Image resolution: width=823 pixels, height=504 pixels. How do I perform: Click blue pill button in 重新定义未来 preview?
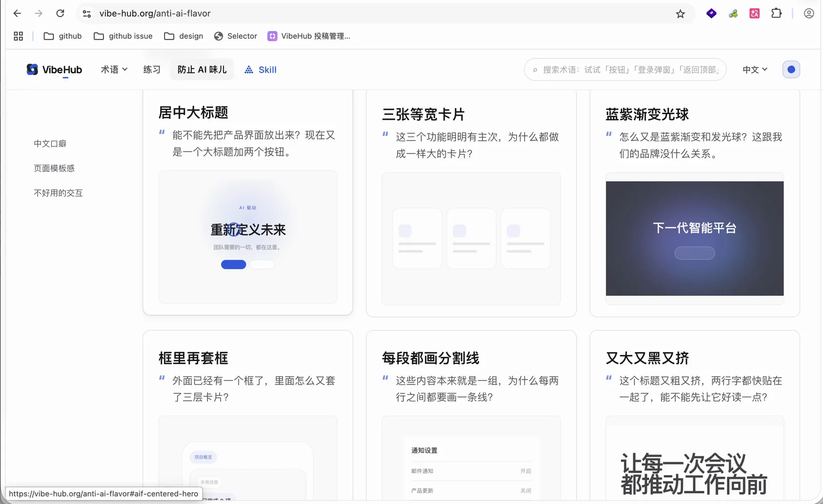click(x=234, y=264)
